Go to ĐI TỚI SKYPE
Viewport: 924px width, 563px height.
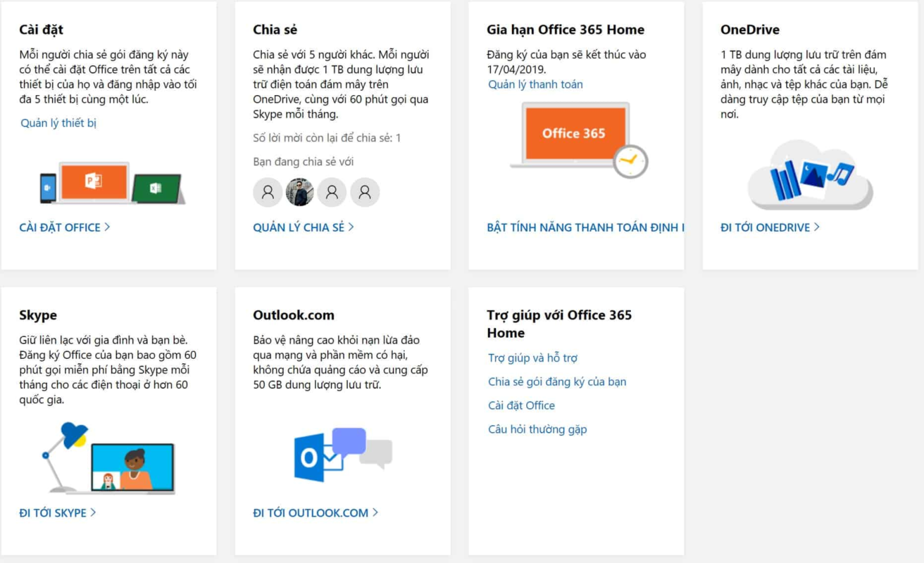(58, 513)
